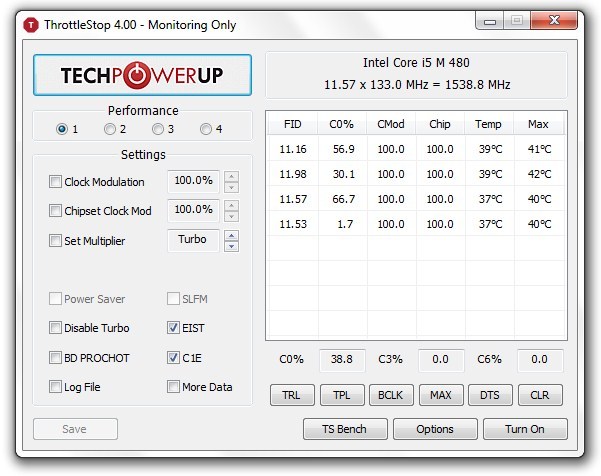Image resolution: width=601 pixels, height=476 pixels.
Task: Click the Temp column header
Action: coord(489,124)
